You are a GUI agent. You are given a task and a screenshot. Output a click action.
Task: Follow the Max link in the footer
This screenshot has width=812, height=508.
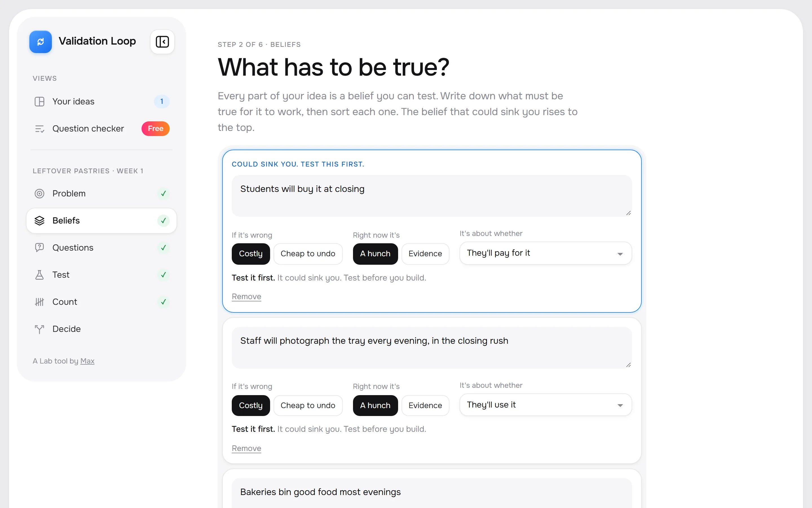(87, 361)
